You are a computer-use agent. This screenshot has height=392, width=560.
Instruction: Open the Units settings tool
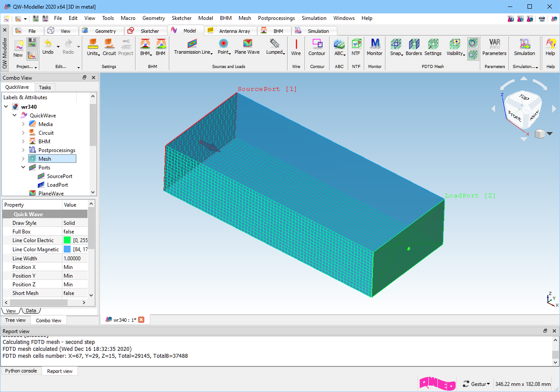pyautogui.click(x=92, y=47)
